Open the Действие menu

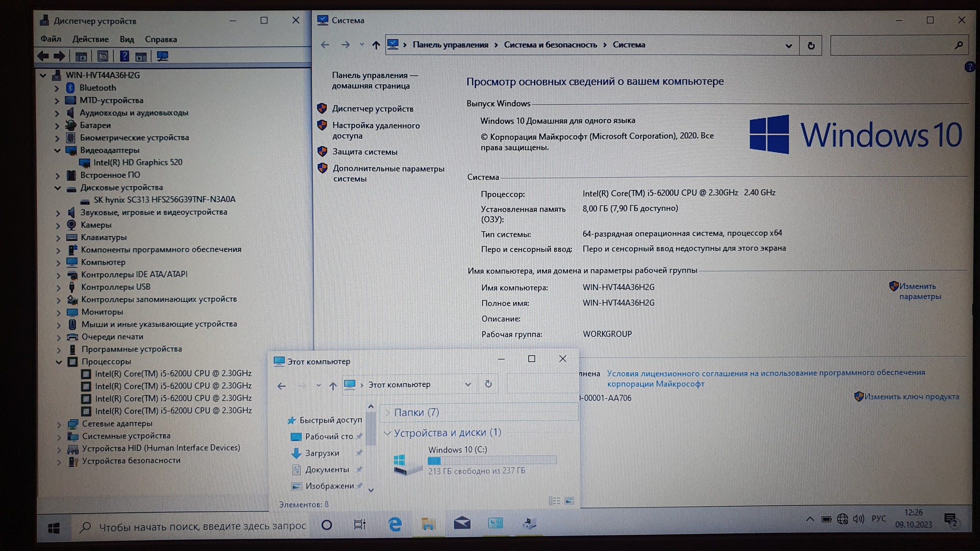90,39
